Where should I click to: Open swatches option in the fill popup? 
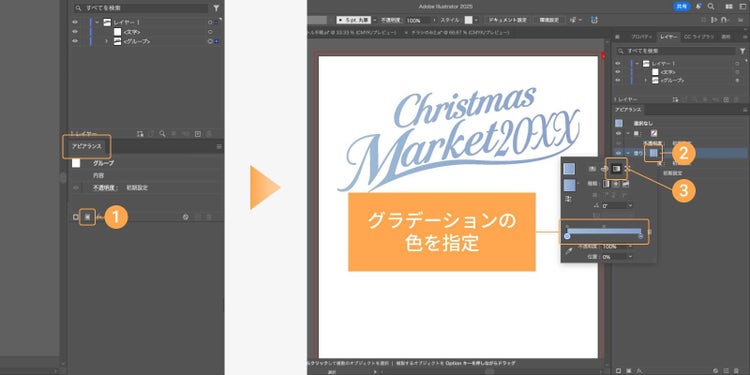(592, 168)
